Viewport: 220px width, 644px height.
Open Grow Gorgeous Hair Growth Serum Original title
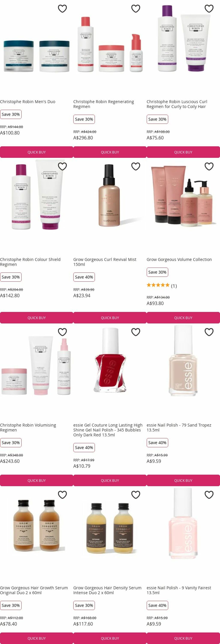click(x=34, y=590)
